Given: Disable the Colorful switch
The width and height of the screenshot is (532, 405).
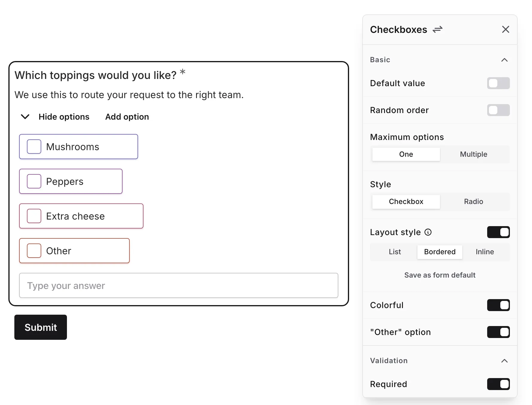Looking at the screenshot, I should click(498, 305).
